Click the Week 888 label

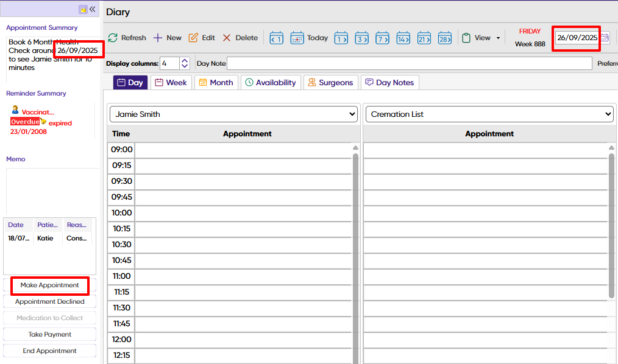530,44
